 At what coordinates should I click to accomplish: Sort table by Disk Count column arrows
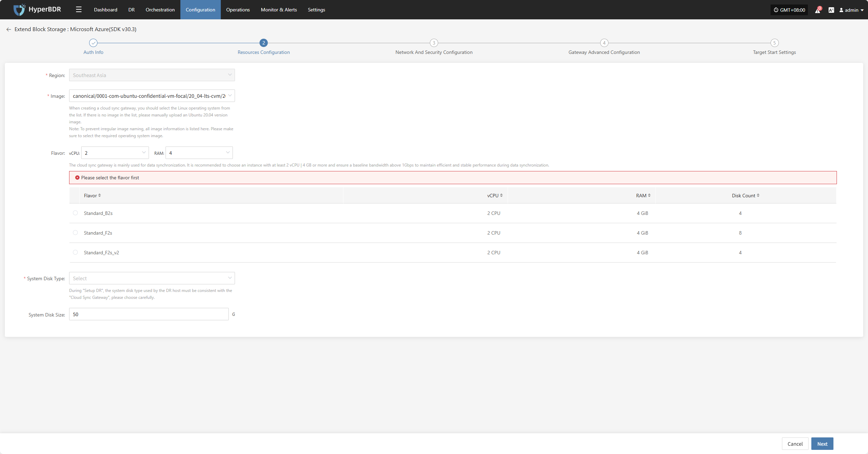coord(758,196)
